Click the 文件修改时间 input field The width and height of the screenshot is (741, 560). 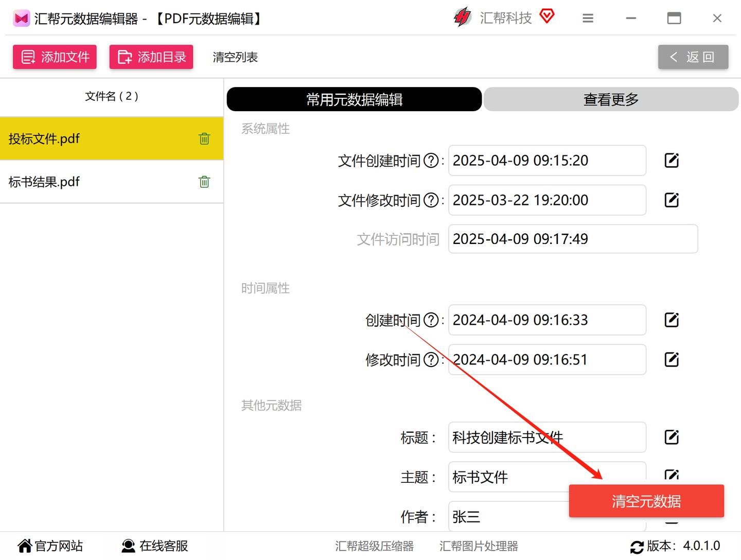pyautogui.click(x=547, y=200)
